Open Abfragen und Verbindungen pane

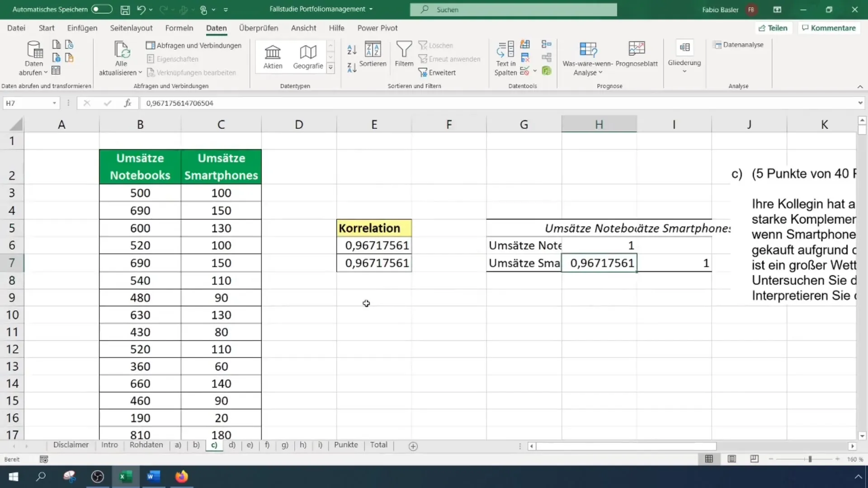(193, 45)
